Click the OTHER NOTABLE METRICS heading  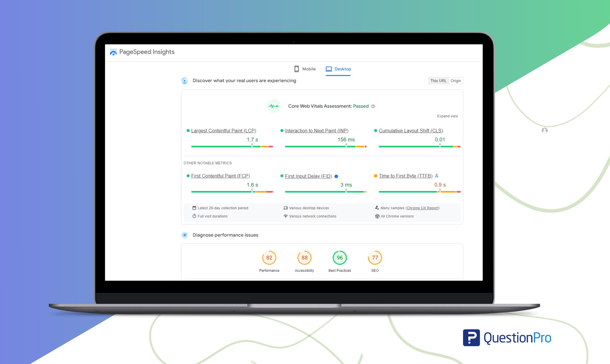pos(208,163)
